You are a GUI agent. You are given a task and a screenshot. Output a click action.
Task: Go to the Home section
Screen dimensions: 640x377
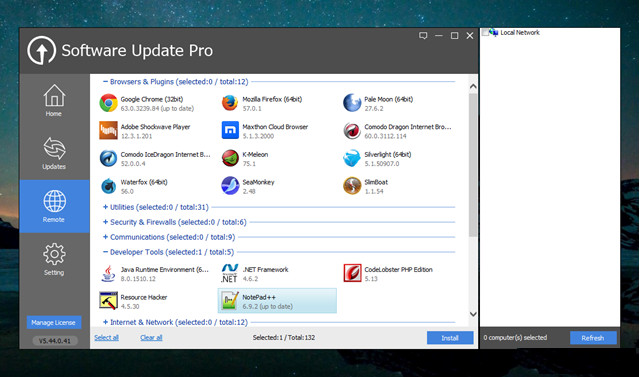point(54,100)
